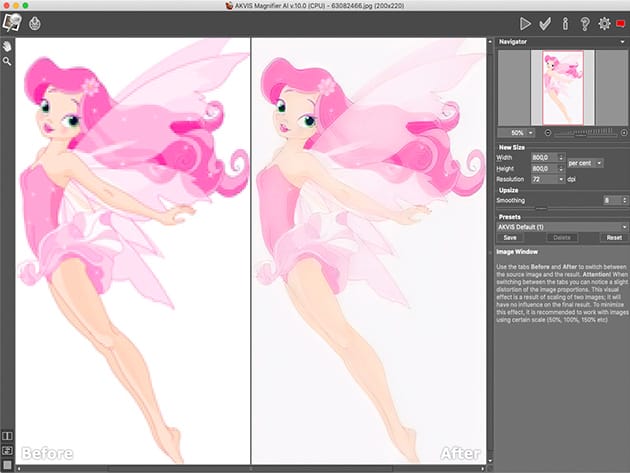Open Preferences with the gear icon

(x=604, y=23)
